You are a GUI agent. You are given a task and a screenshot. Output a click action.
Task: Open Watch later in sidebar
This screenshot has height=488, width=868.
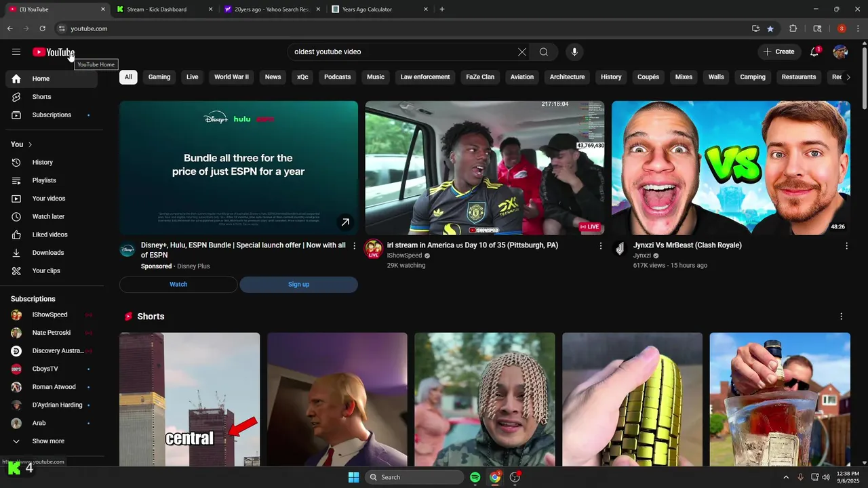tap(52, 217)
